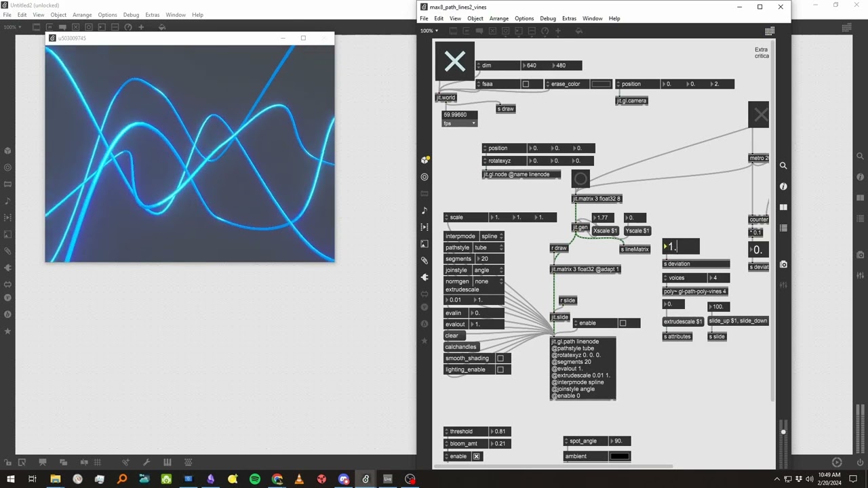Click the extrudescale $1 message box
868x488 pixels.
click(683, 321)
